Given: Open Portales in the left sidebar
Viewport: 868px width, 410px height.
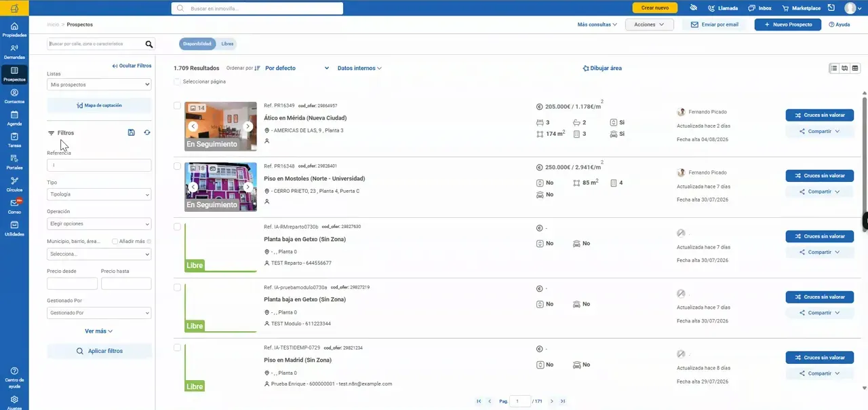Looking at the screenshot, I should [14, 162].
